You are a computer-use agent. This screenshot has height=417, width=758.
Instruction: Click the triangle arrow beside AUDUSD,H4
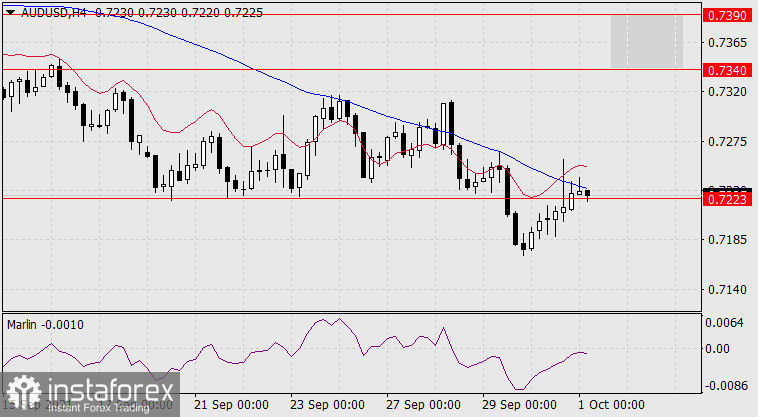tap(10, 10)
